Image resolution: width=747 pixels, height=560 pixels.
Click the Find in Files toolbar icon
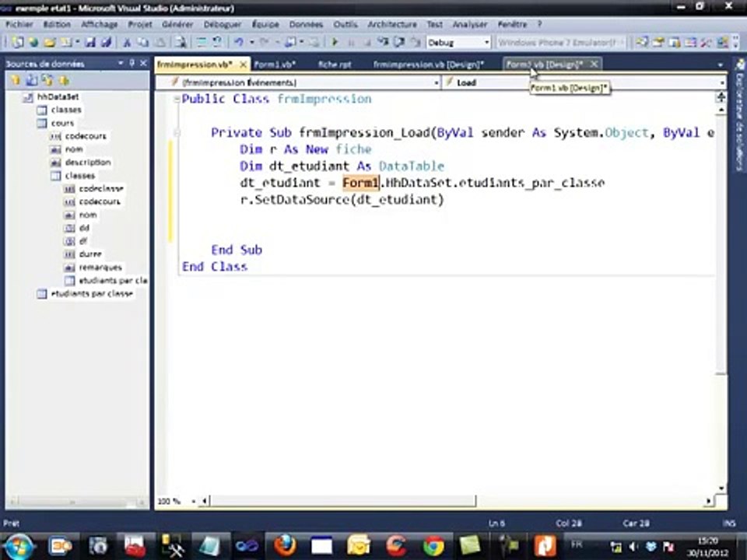tap(181, 42)
